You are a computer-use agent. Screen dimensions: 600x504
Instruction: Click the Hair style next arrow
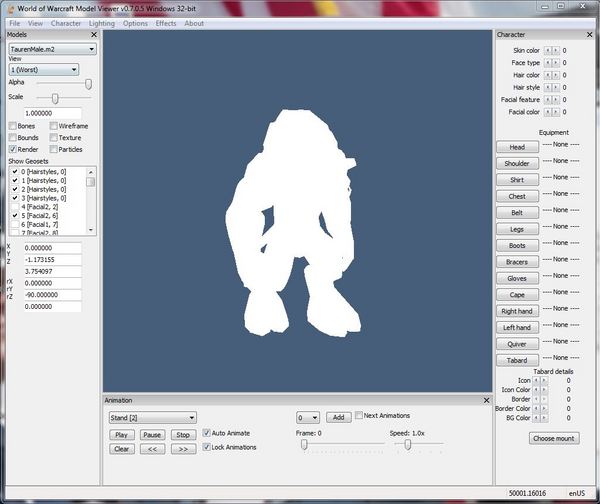coord(555,87)
